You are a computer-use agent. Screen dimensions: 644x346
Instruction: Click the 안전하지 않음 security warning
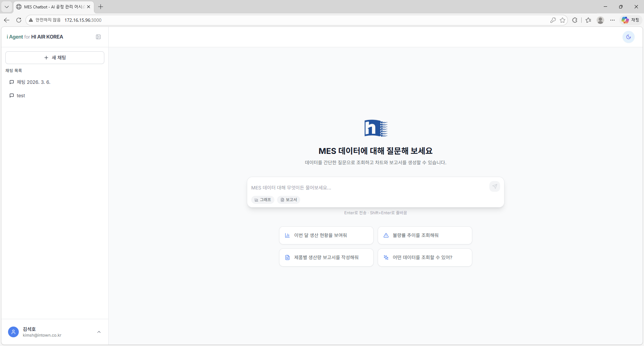pos(45,20)
